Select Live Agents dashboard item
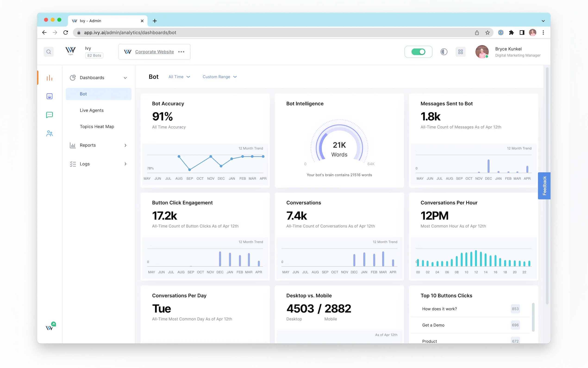Screen dimensions: 588x368 [x=91, y=110]
